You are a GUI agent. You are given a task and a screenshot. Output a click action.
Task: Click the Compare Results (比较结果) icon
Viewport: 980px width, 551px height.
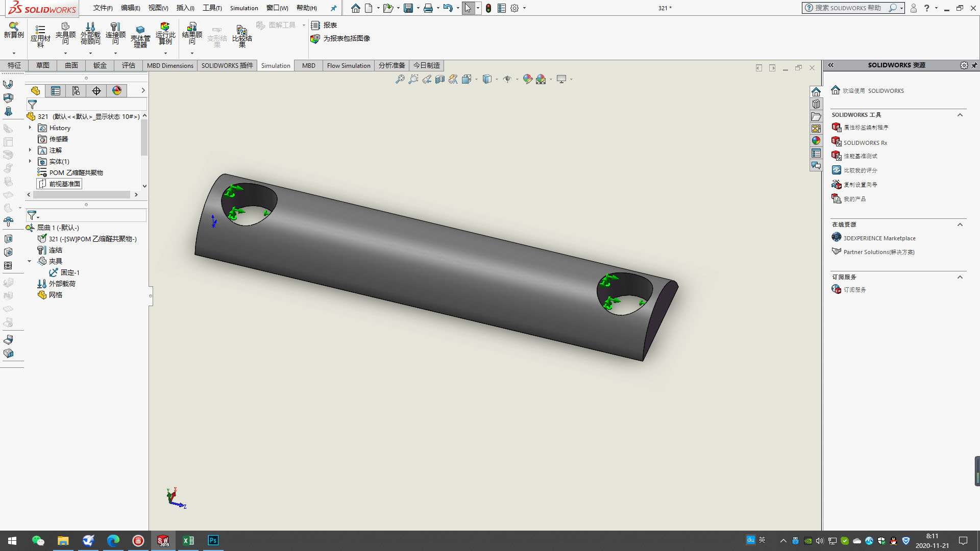[x=242, y=36]
